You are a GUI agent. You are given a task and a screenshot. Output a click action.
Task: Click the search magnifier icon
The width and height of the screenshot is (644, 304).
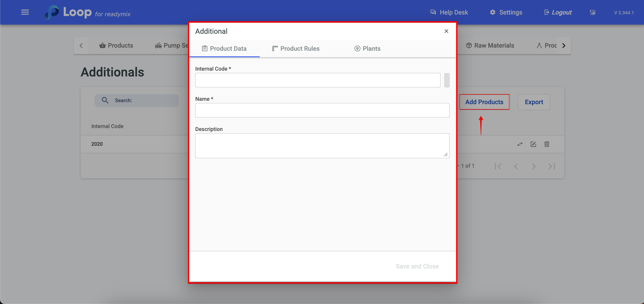click(x=105, y=100)
